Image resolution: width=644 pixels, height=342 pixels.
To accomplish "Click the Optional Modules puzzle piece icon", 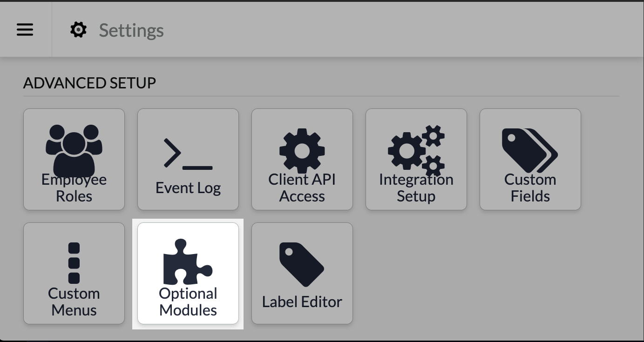I will (188, 262).
